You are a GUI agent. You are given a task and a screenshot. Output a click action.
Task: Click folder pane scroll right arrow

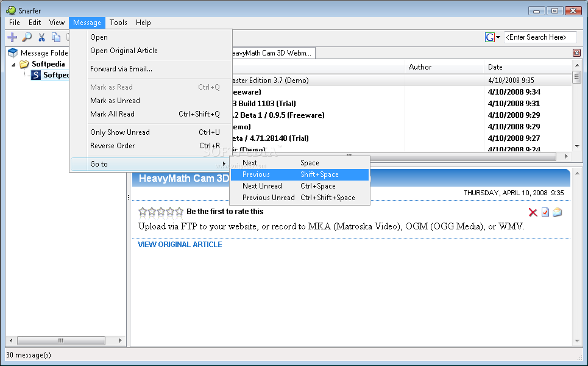(120, 340)
